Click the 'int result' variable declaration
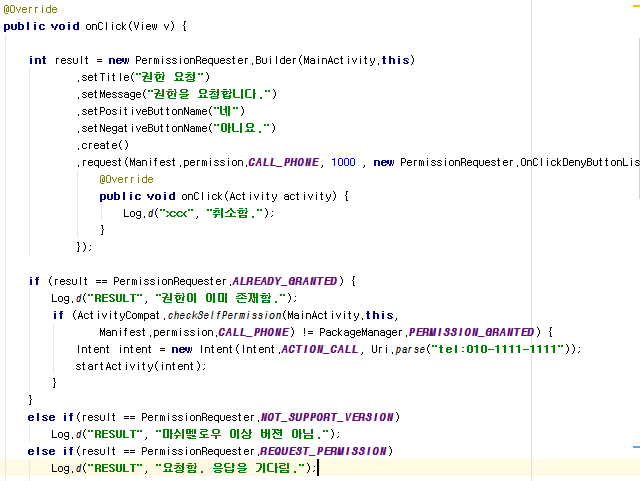 tap(58, 60)
